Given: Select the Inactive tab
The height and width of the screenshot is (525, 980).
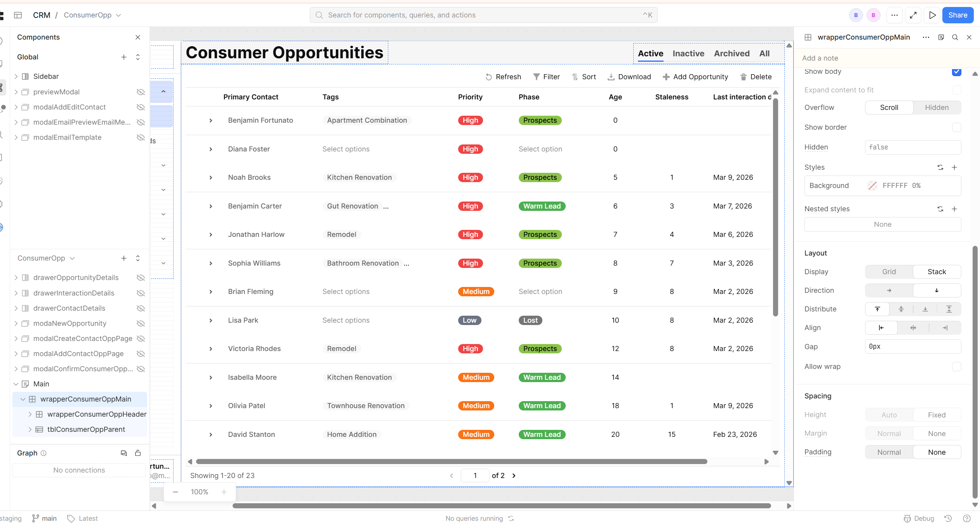Looking at the screenshot, I should pos(688,54).
